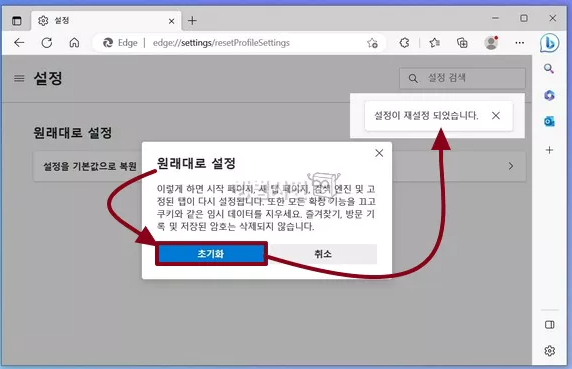Toggle the sidebar panel icon
The height and width of the screenshot is (369, 572).
pyautogui.click(x=549, y=325)
